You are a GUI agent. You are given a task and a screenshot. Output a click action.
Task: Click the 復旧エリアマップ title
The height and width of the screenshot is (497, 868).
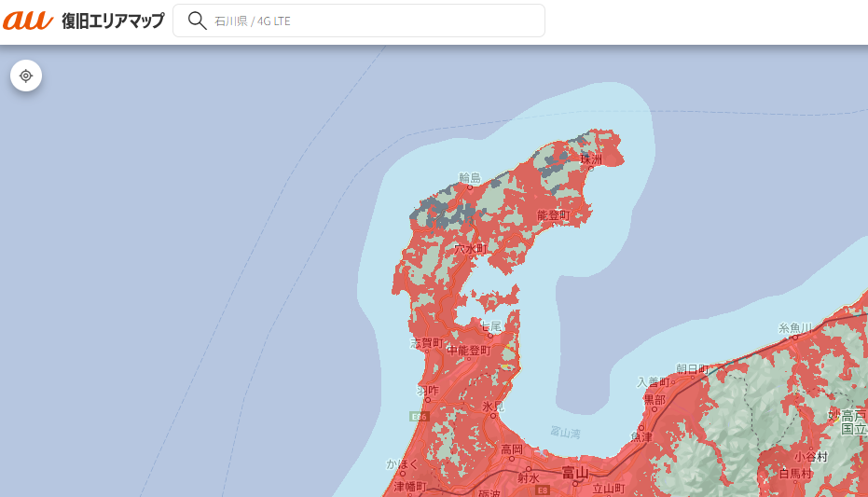click(x=113, y=21)
